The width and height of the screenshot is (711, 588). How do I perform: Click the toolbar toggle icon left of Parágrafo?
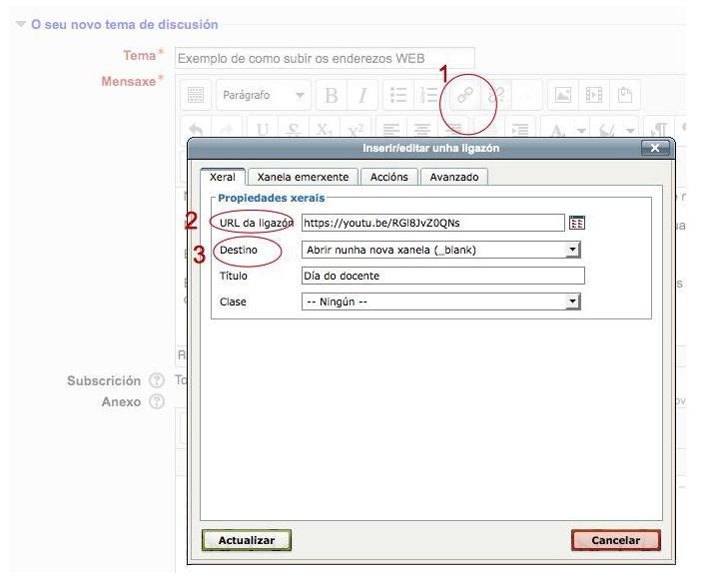(197, 96)
